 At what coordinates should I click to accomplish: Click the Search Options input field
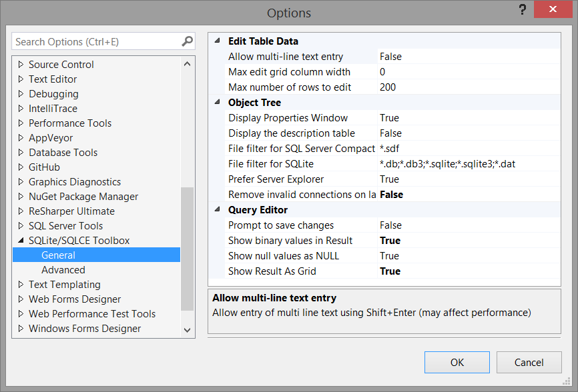click(95, 41)
